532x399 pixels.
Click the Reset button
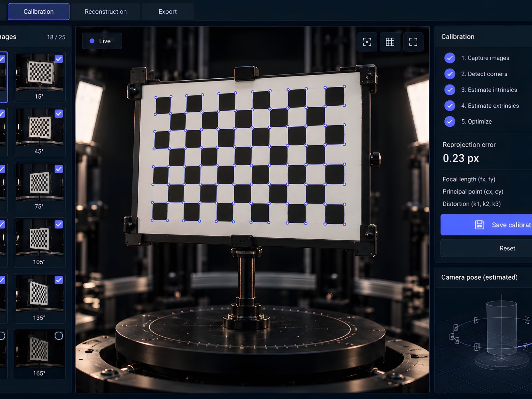click(x=486, y=248)
